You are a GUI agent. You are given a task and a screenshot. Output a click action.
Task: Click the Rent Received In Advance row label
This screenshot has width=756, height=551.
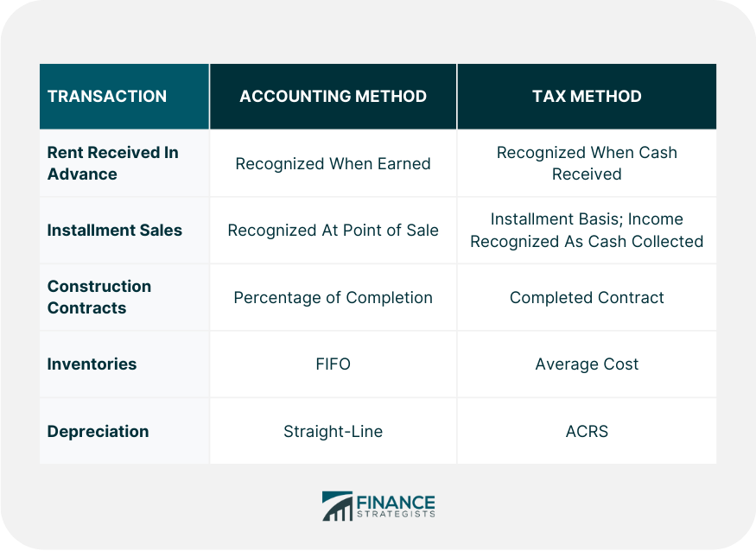point(112,163)
